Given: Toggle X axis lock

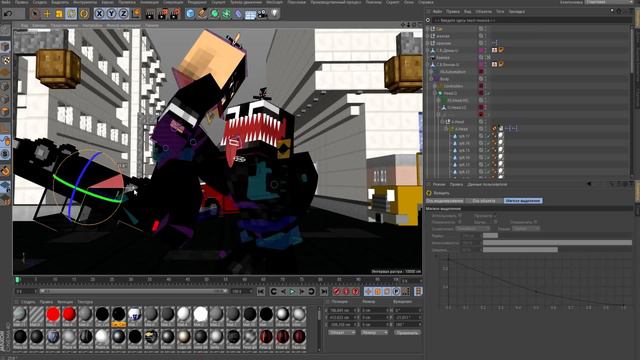Looking at the screenshot, I should point(99,14).
